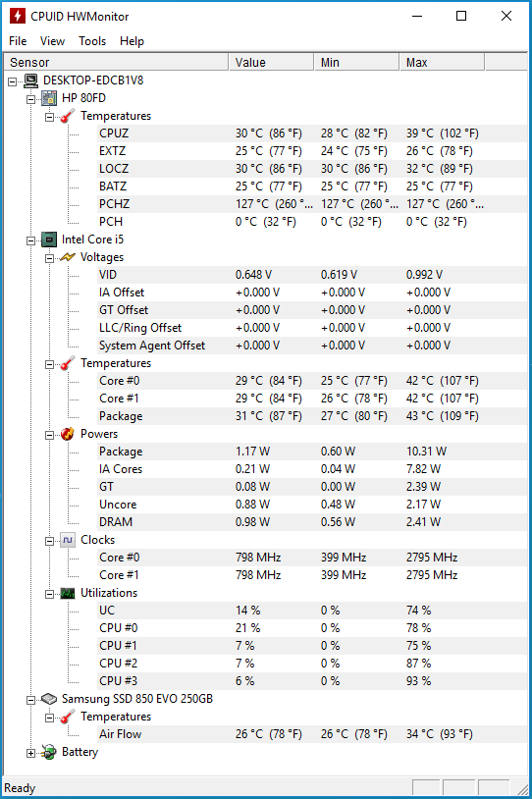Open the Tools menu
Screen dimensions: 532x799
[x=92, y=41]
